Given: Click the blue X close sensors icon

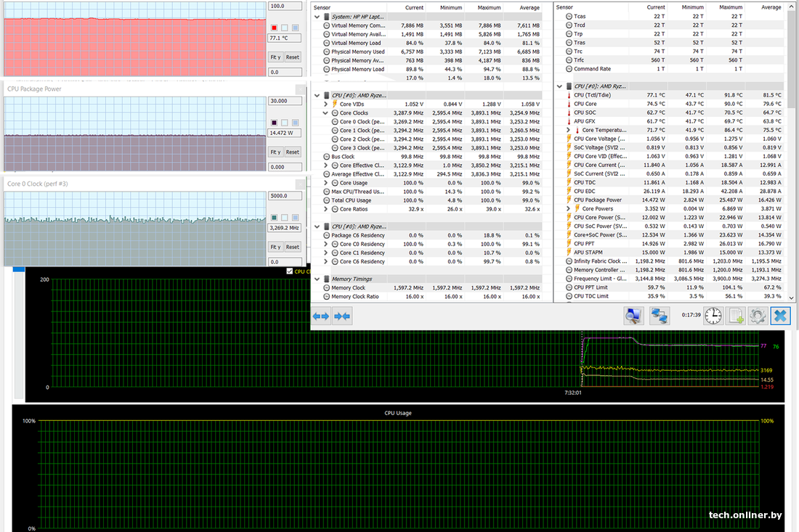Looking at the screenshot, I should pos(780,316).
